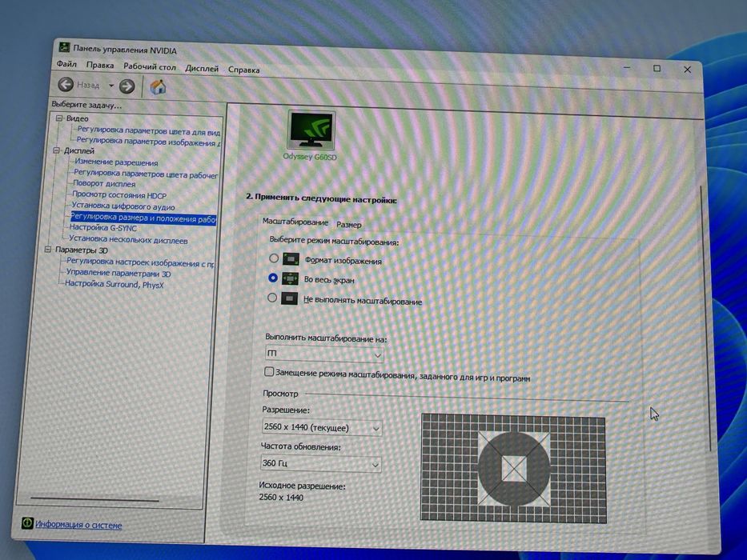This screenshot has height=560, width=747.
Task: Collapse the Параметры 3D tree node
Action: pos(48,250)
